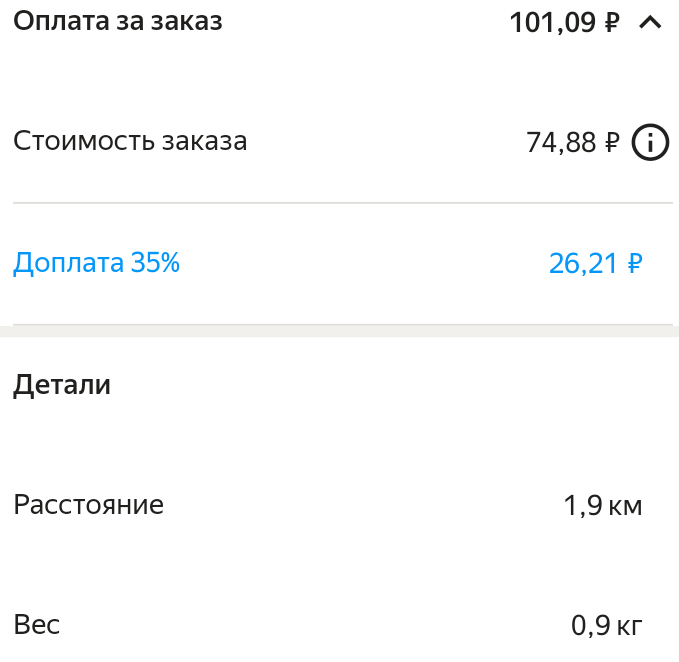Click the км unit in distance row
Screen dimensions: 679x662
click(625, 506)
